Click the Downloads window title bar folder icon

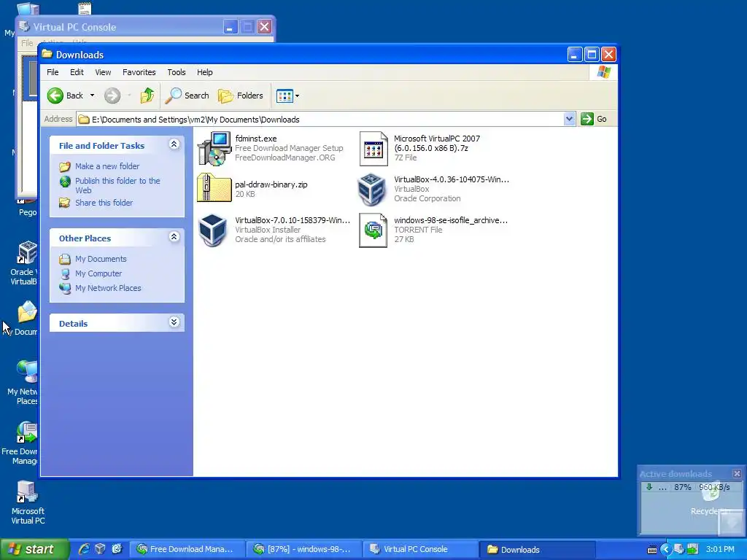(x=47, y=54)
